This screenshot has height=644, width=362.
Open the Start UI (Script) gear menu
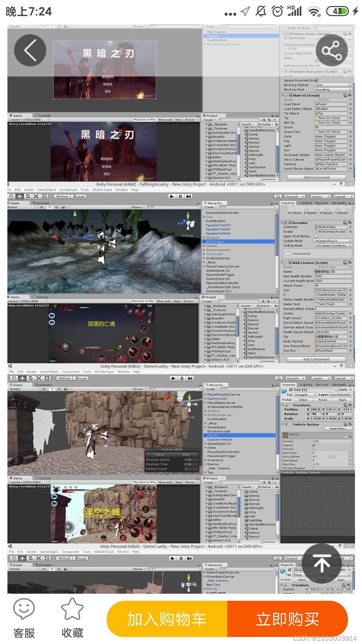point(350,95)
